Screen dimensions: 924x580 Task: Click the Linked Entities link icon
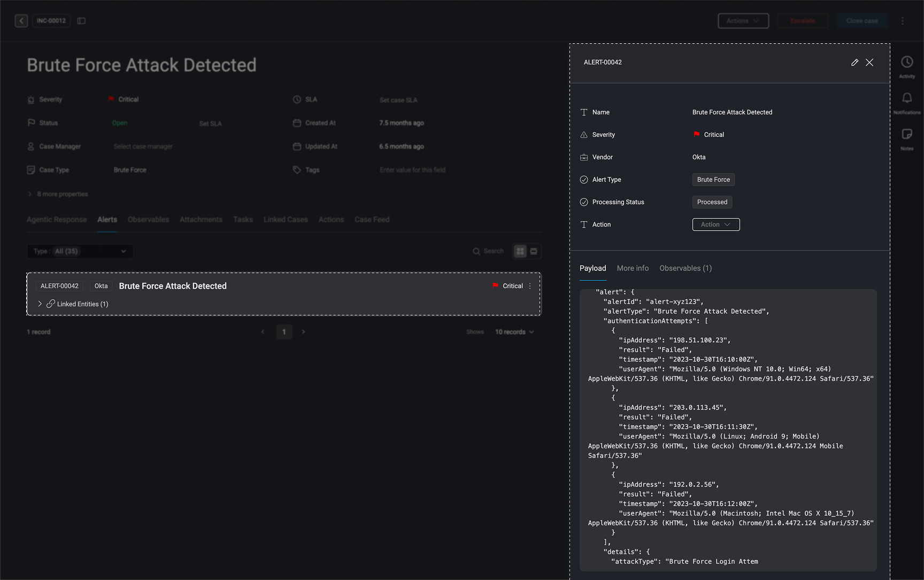pyautogui.click(x=51, y=304)
